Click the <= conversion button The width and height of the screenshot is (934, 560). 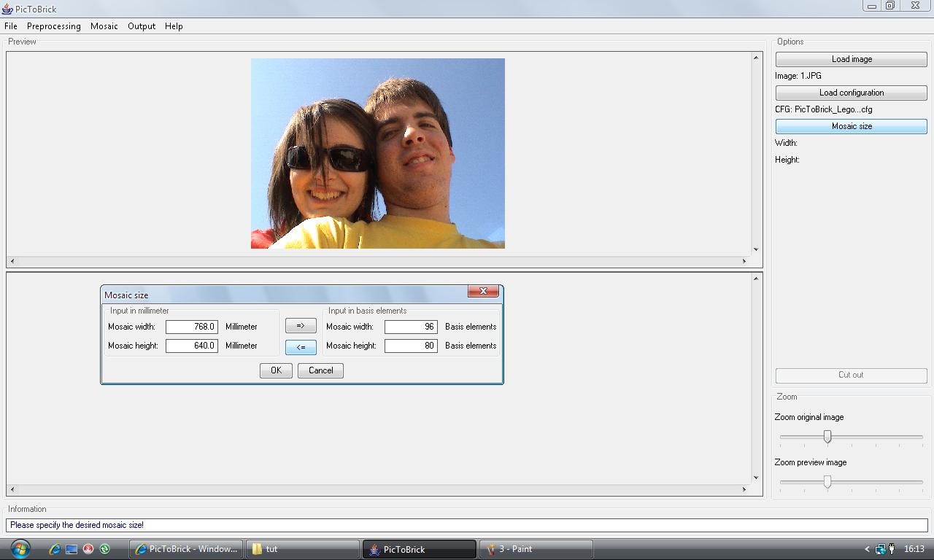[301, 347]
